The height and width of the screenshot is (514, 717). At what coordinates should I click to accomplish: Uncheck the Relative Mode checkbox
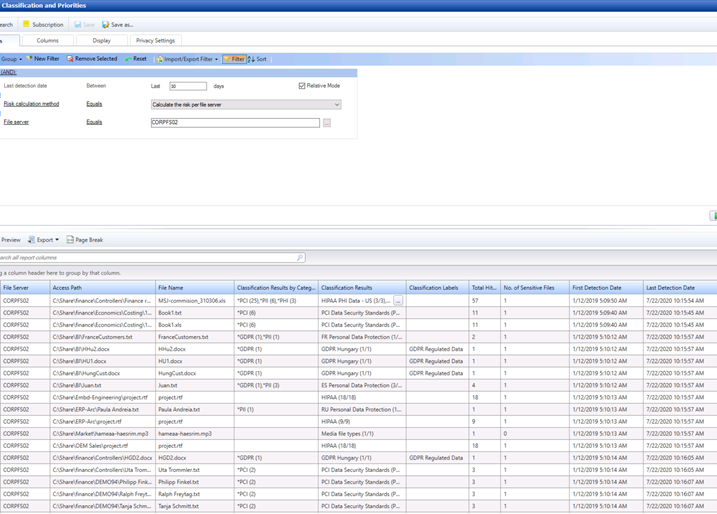303,86
